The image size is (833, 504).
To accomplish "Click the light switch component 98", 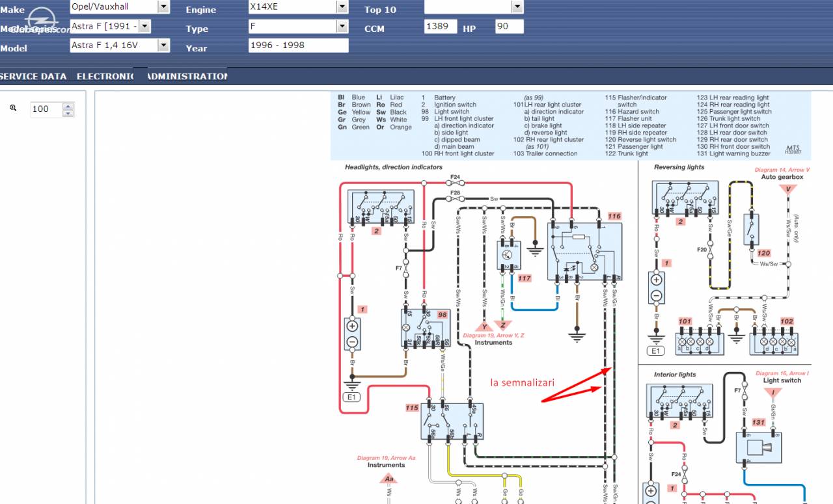I will pyautogui.click(x=426, y=328).
